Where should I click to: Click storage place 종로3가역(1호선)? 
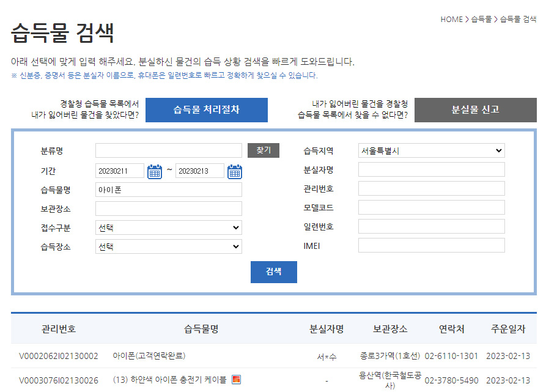390,356
